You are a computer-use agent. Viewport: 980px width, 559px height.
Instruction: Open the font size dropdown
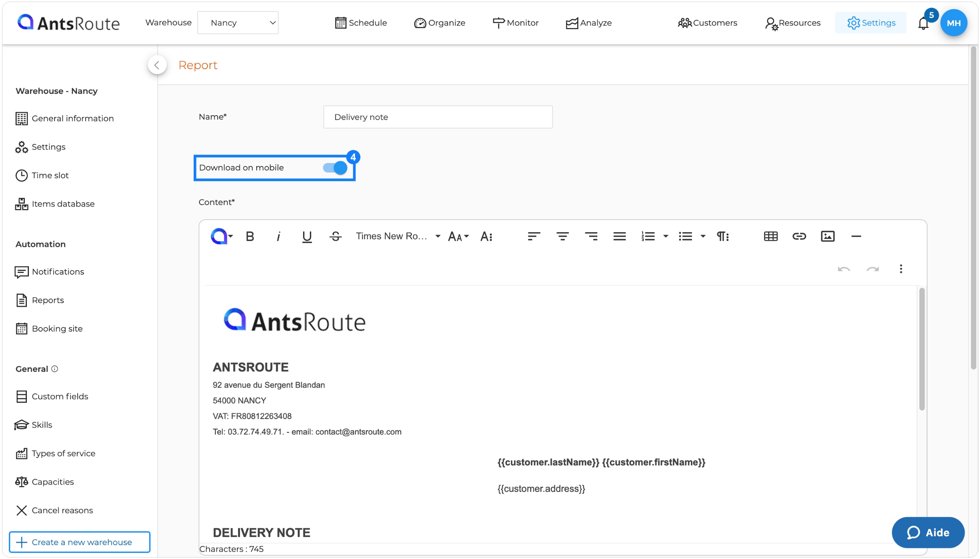(458, 236)
